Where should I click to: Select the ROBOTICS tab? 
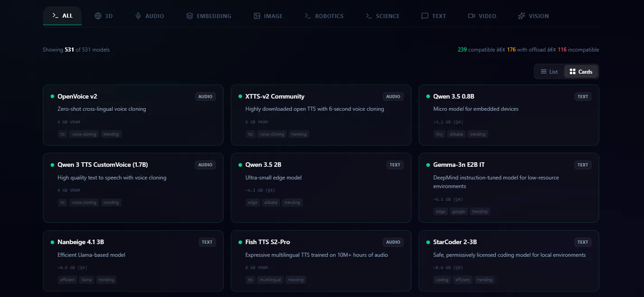point(324,16)
